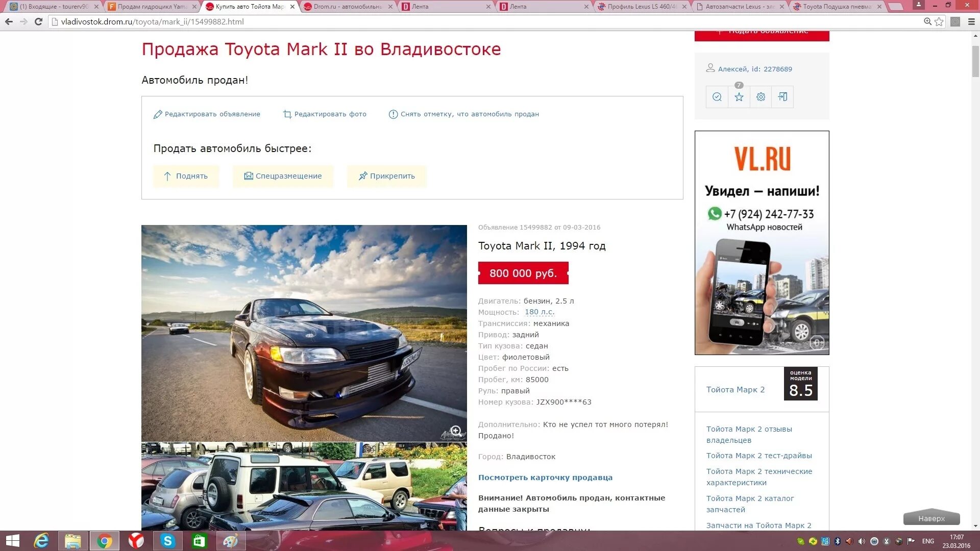Switch to Drom.ru автомобильный tab
The height and width of the screenshot is (551, 980).
click(347, 7)
